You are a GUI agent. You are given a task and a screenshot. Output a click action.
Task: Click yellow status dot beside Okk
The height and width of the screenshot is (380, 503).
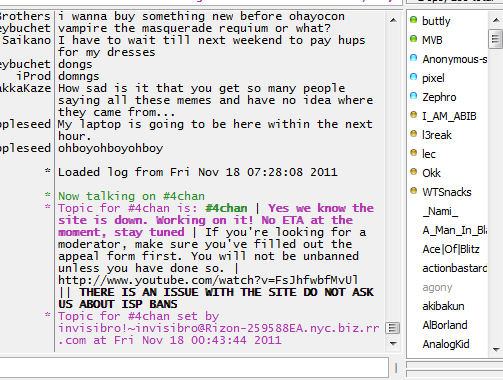click(413, 172)
